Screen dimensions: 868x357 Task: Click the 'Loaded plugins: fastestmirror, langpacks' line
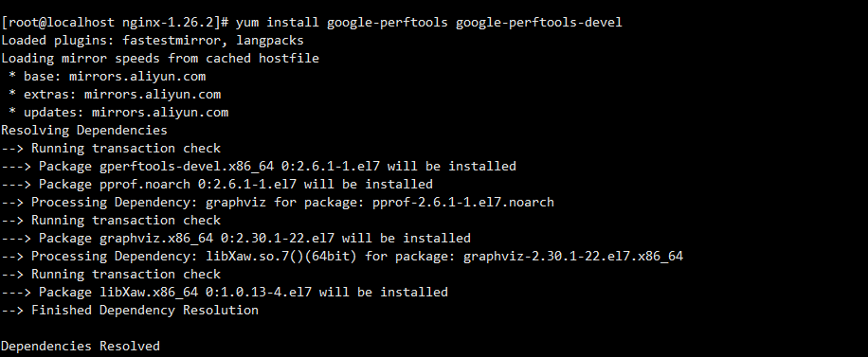coord(153,41)
